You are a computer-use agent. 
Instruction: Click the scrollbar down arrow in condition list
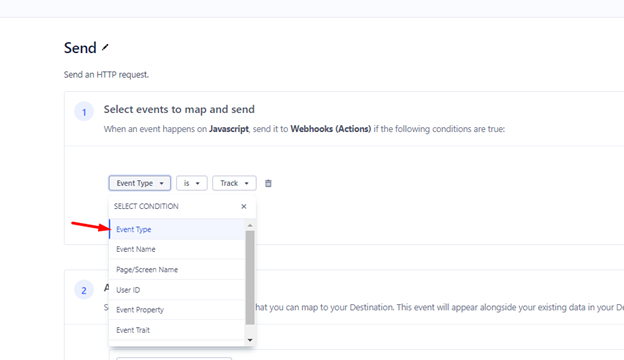(x=250, y=340)
